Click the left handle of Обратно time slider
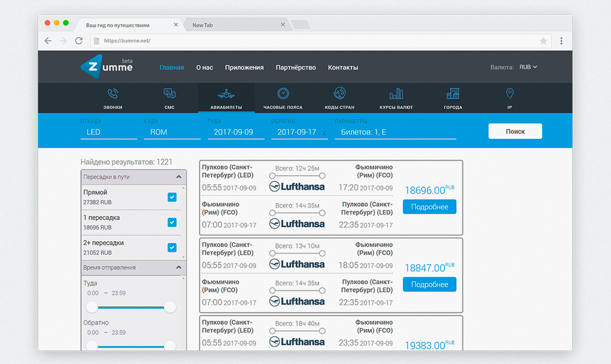This screenshot has width=611, height=364. 92,346
